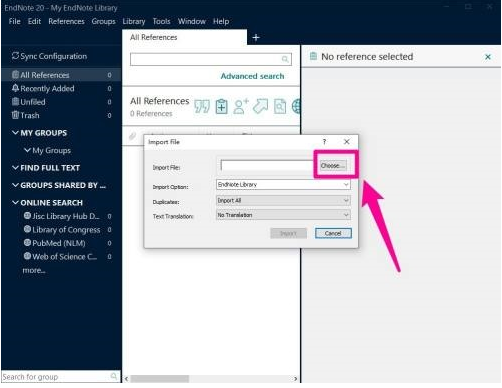Image resolution: width=502 pixels, height=388 pixels.
Task: Add a new tab with plus icon
Action: (256, 38)
